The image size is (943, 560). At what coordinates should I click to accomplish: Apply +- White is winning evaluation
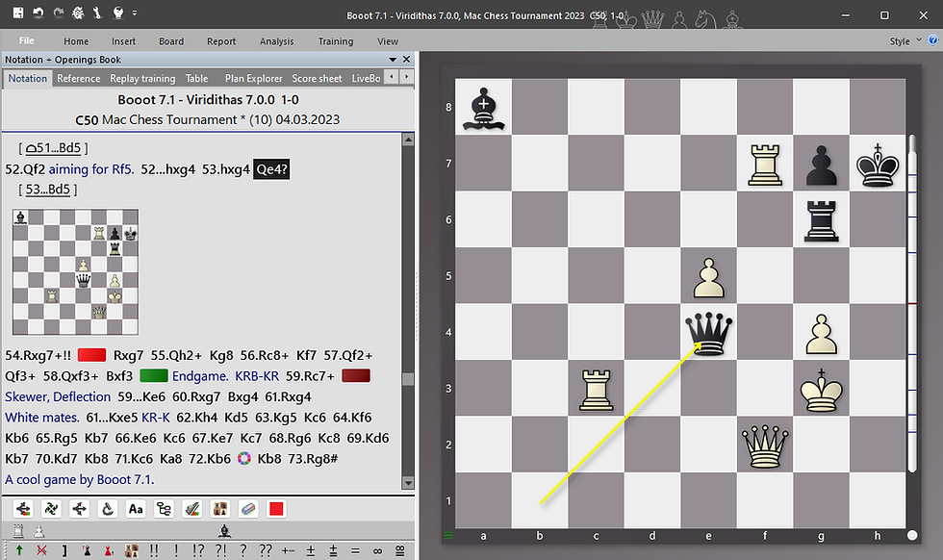coord(288,550)
